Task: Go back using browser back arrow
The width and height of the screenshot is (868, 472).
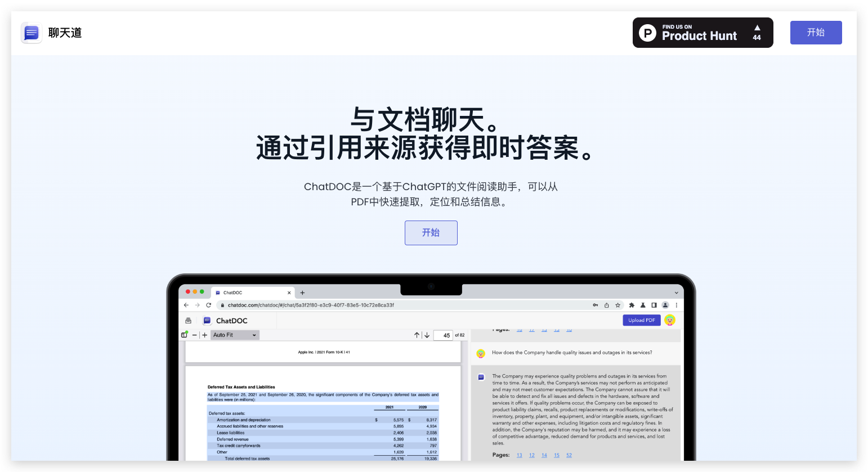Action: click(186, 305)
